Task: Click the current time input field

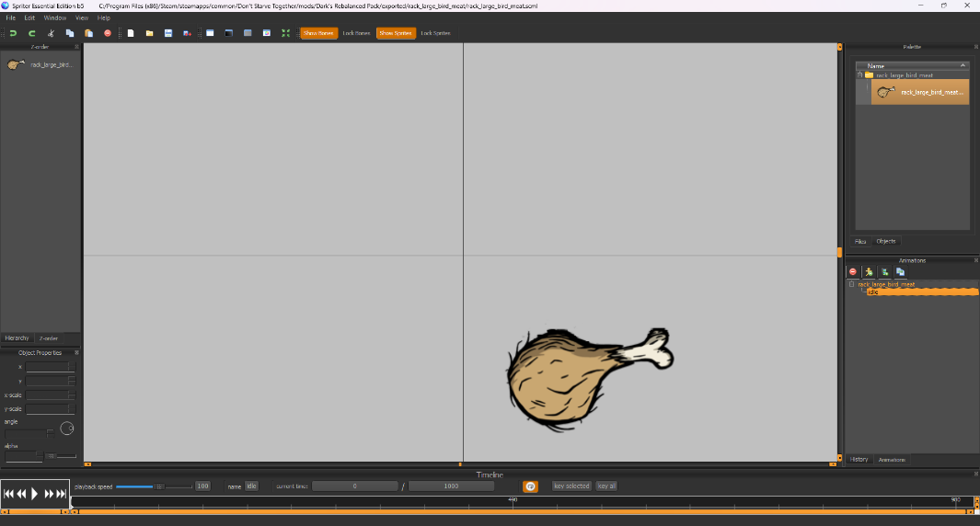Action: [355, 486]
